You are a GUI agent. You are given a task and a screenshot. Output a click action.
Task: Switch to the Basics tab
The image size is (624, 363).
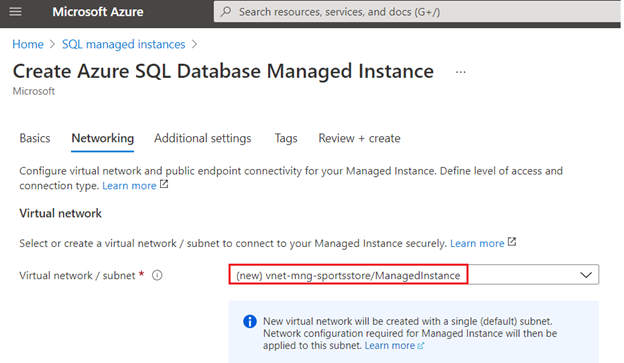point(35,138)
